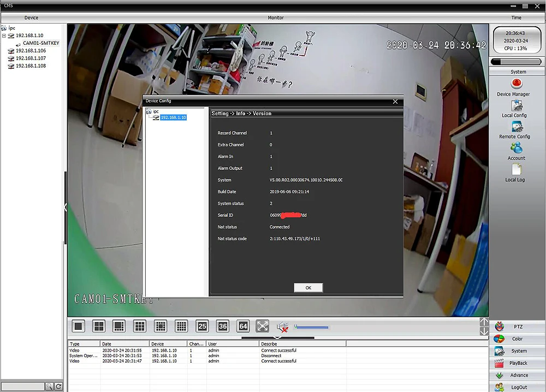This screenshot has height=392, width=546.
Task: Collapse the 192.168.1.10 device tree node
Action: (4, 35)
